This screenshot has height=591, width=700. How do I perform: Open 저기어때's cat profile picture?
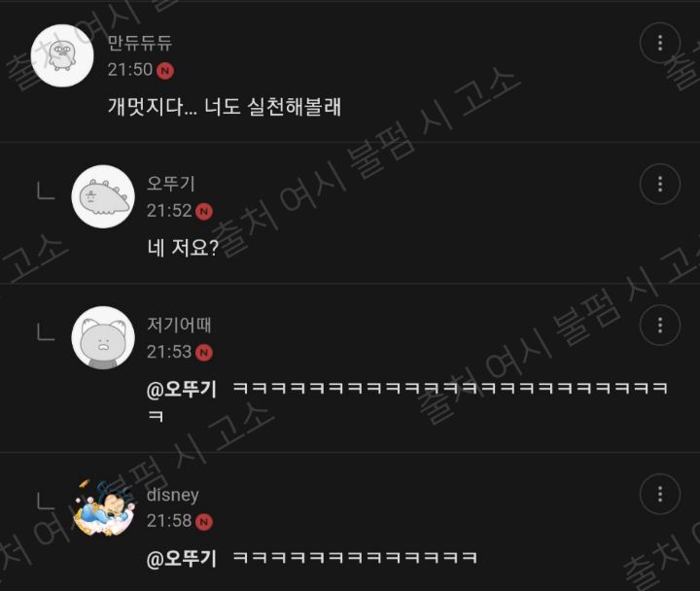coord(103,337)
